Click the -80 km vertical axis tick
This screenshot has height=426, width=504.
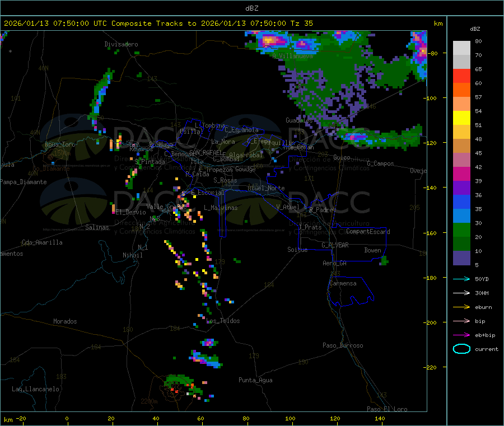tap(432, 53)
